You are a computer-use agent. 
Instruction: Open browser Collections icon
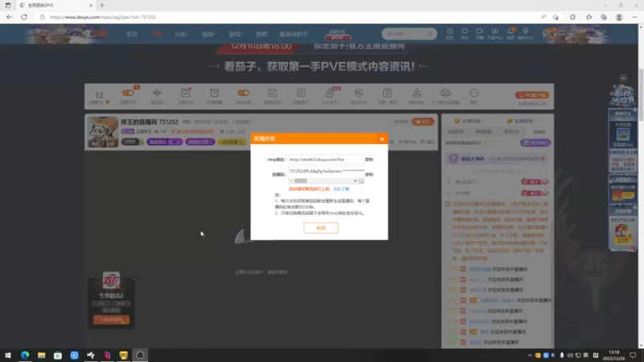(x=604, y=17)
